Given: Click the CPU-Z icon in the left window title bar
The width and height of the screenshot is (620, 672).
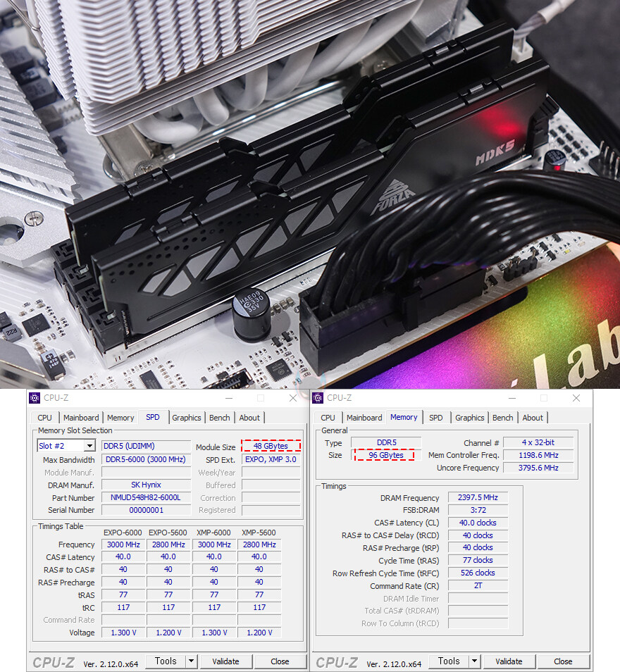Looking at the screenshot, I should 35,398.
